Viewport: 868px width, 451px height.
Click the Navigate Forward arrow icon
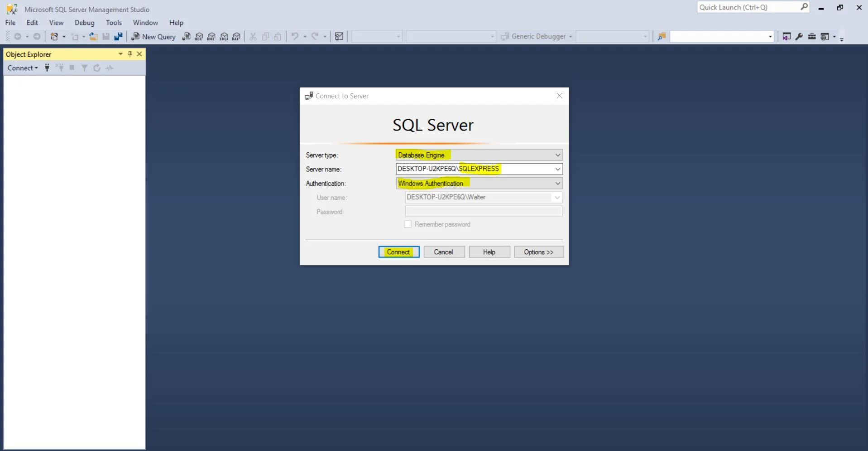click(37, 37)
